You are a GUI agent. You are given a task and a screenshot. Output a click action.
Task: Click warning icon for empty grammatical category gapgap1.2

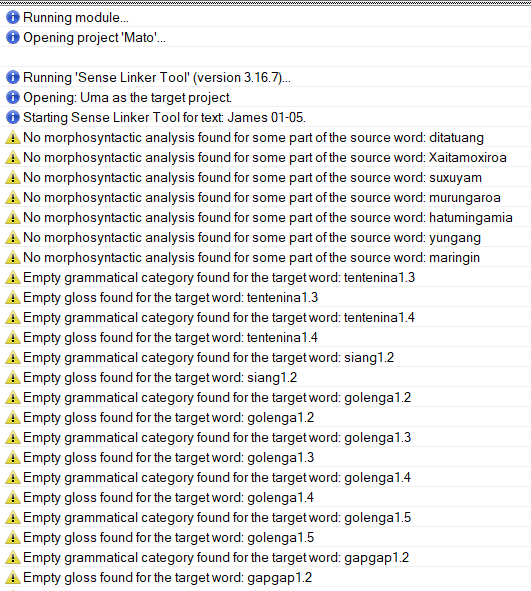click(x=13, y=557)
